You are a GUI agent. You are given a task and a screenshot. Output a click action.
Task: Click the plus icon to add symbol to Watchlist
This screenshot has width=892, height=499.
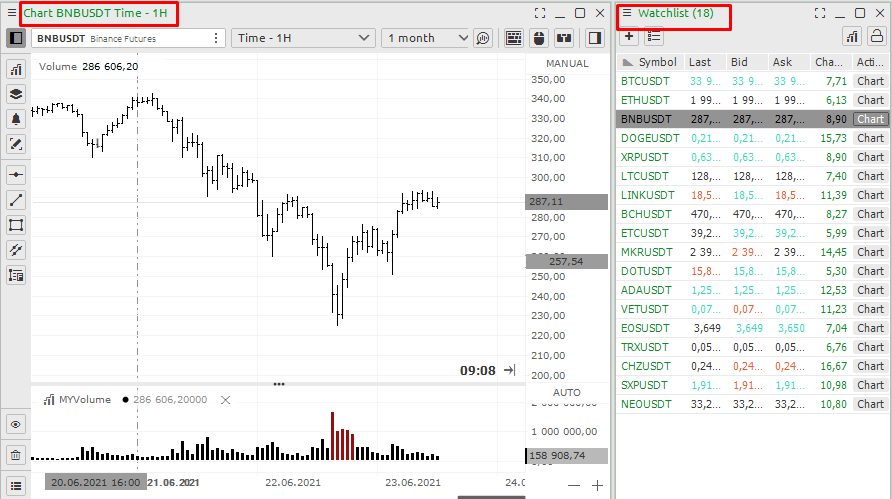[x=629, y=37]
